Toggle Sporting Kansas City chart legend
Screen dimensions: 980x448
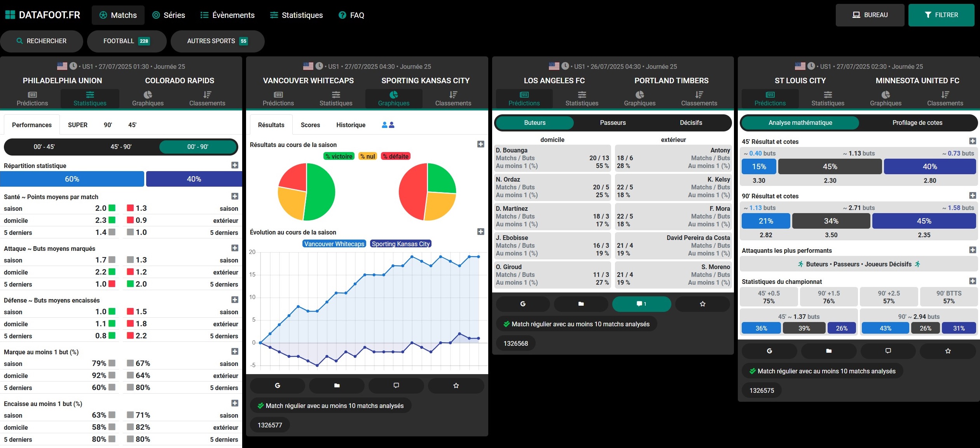tap(401, 244)
